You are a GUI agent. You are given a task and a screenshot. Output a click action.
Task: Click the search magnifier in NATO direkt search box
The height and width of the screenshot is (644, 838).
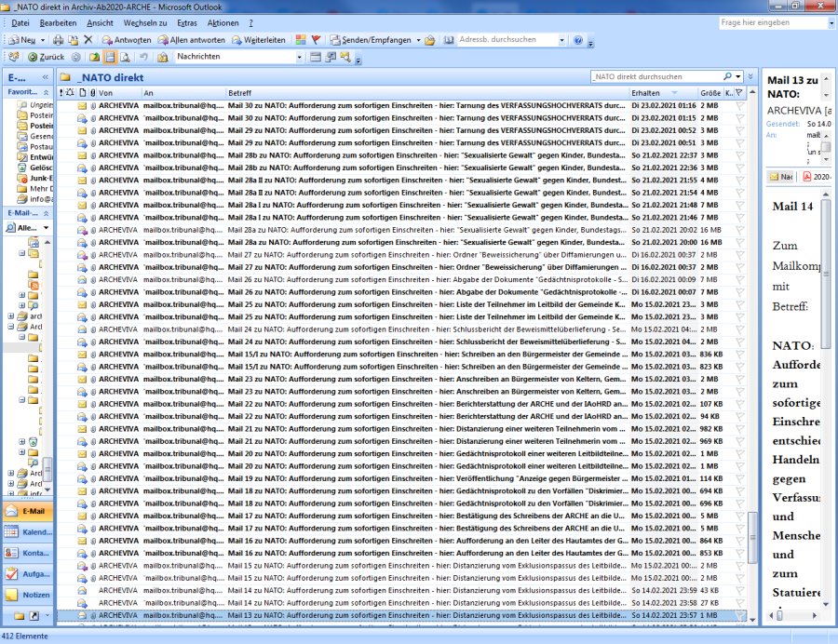click(x=727, y=76)
